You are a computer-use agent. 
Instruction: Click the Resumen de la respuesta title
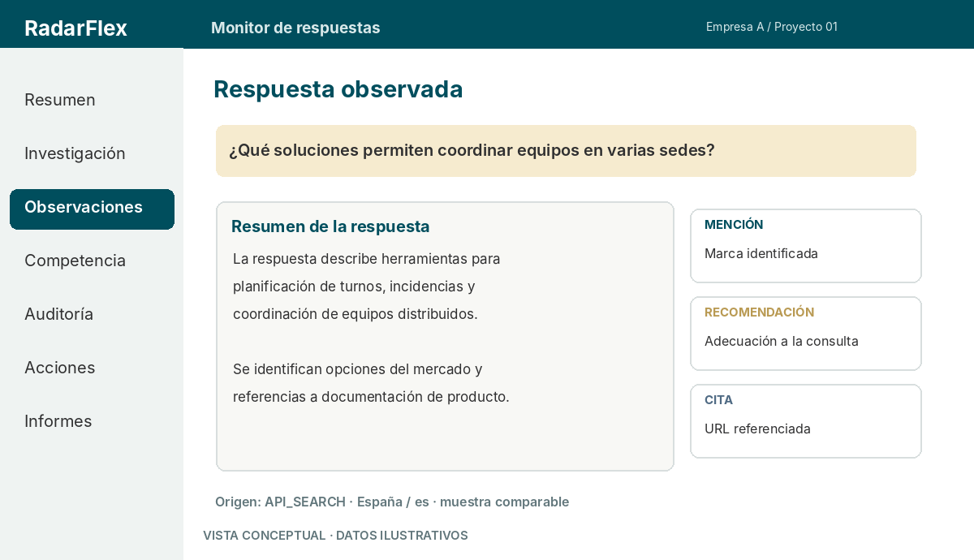pos(330,226)
